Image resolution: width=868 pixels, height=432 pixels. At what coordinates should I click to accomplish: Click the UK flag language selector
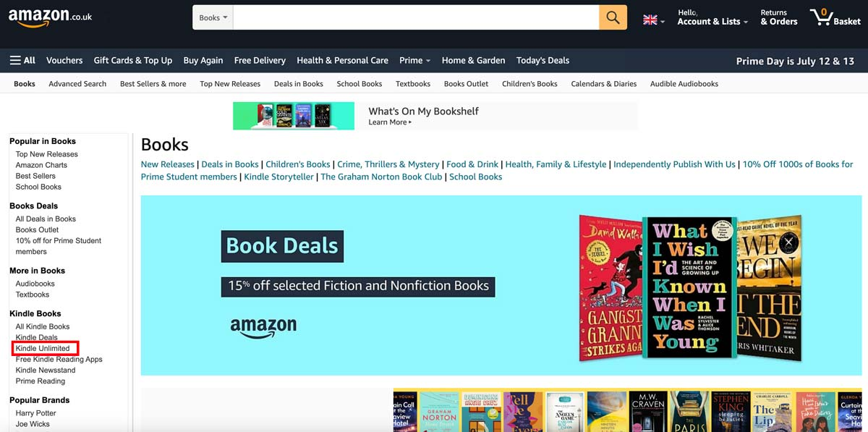654,20
